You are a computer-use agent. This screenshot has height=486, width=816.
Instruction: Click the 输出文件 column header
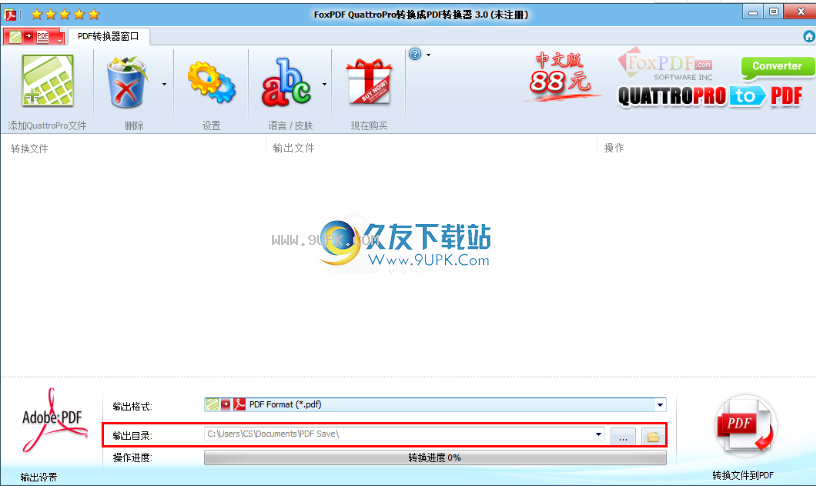[x=294, y=148]
